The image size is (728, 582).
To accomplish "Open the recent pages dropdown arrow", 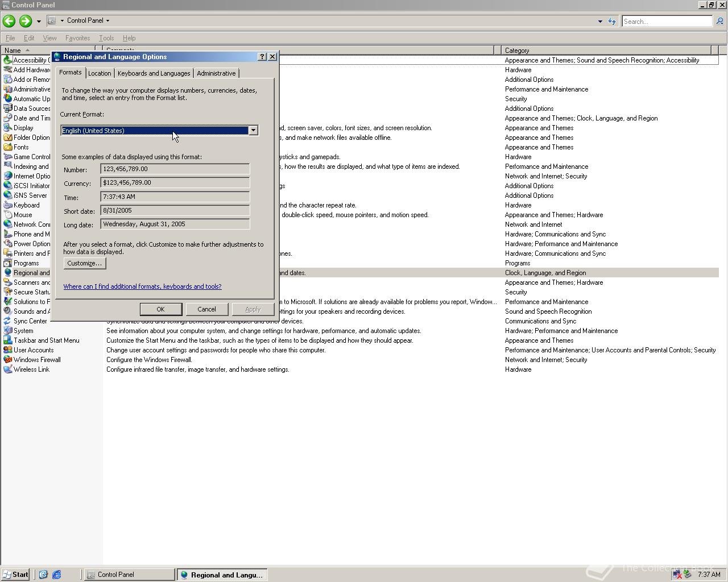I will (39, 21).
